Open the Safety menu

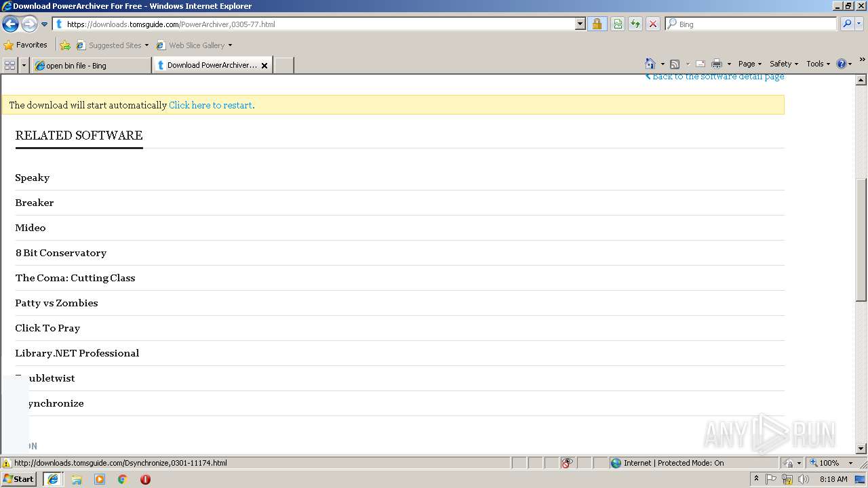point(783,64)
